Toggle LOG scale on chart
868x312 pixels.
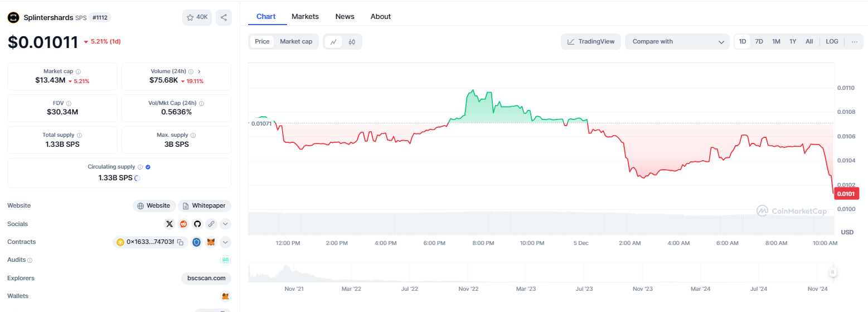point(832,41)
